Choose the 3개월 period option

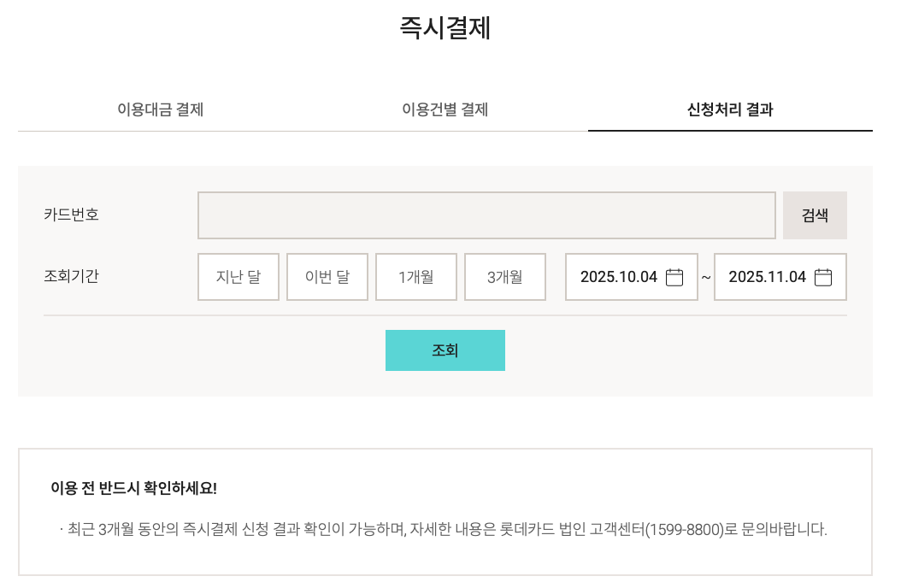[x=505, y=277]
